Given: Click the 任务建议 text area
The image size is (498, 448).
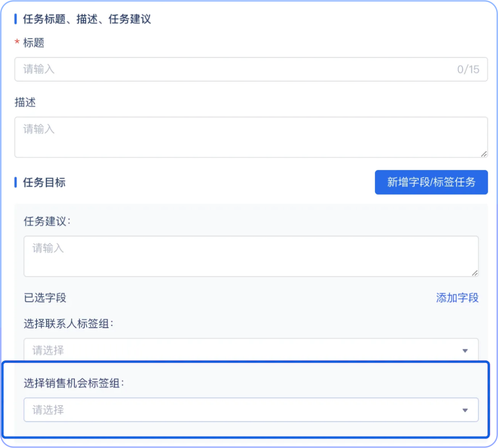Looking at the screenshot, I should [x=251, y=256].
